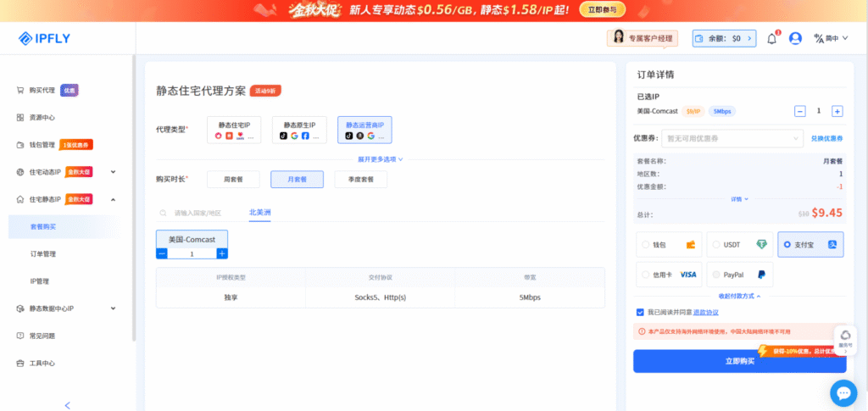
Task: Click cube icon beside 静态数据中心IP
Action: 20,308
